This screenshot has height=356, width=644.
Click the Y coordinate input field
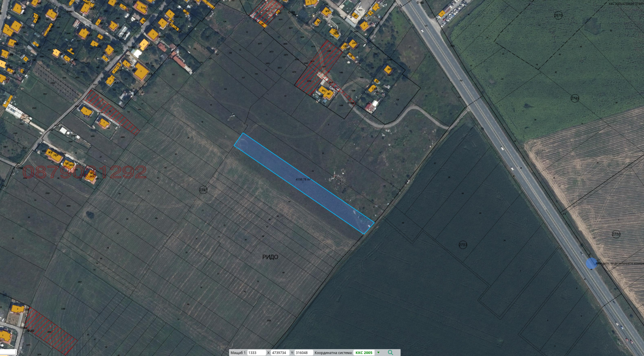pos(303,353)
